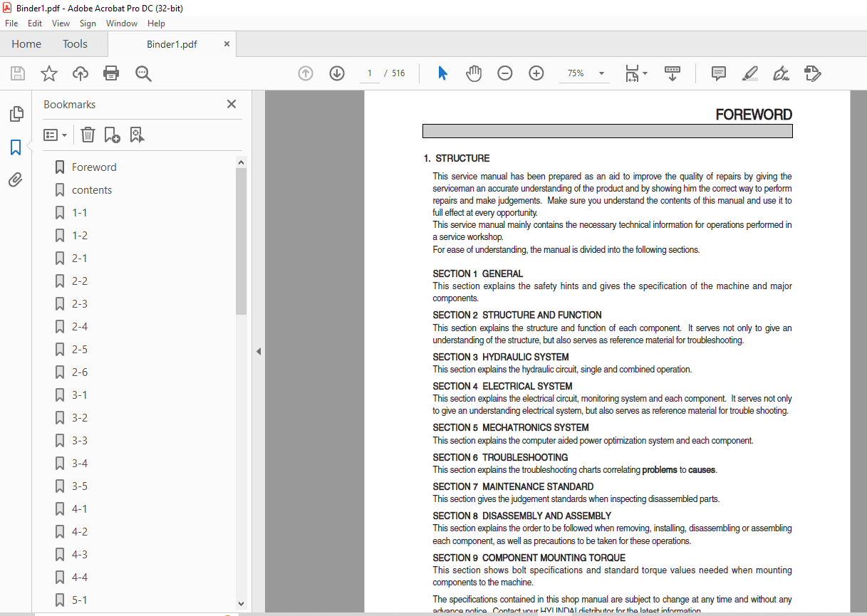The width and height of the screenshot is (867, 616).
Task: Click the SECTION 6 TROUBLESHOOTING heading
Action: pyautogui.click(x=500, y=457)
